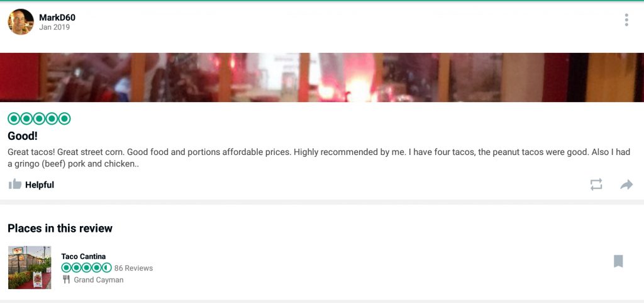644x303 pixels.
Task: Click the review body text
Action: click(x=319, y=157)
